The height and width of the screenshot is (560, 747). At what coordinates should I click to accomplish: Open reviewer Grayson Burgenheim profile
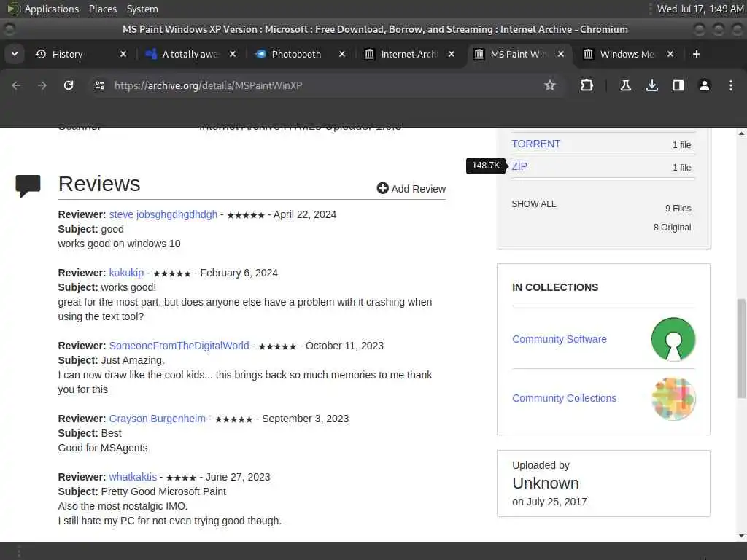pos(158,419)
